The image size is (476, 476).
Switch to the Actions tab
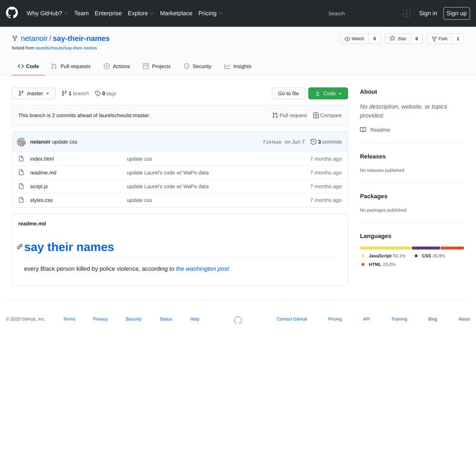click(x=117, y=66)
